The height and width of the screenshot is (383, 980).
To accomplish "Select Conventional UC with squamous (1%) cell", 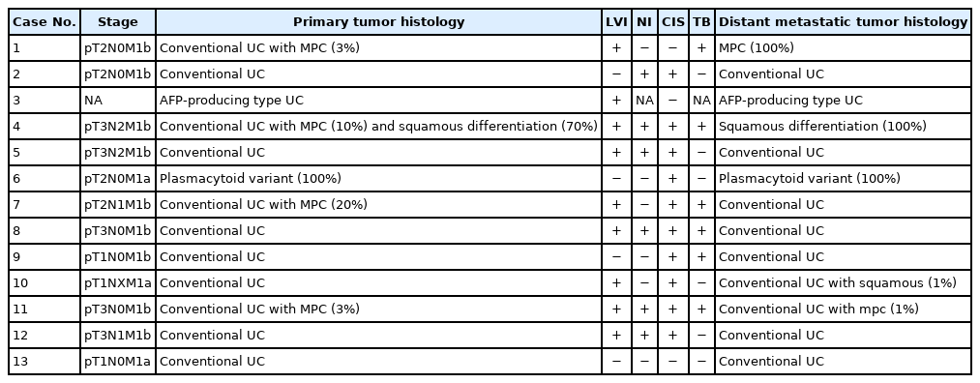I will coord(844,283).
